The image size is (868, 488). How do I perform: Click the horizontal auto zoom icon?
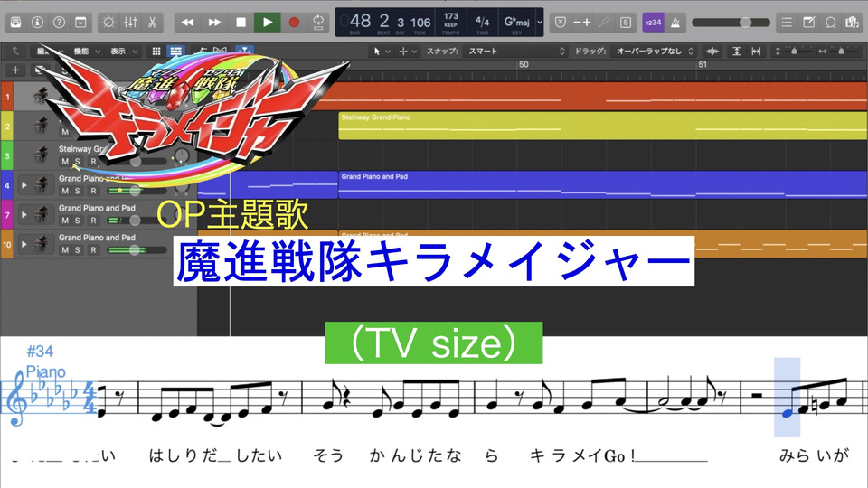pyautogui.click(x=756, y=51)
